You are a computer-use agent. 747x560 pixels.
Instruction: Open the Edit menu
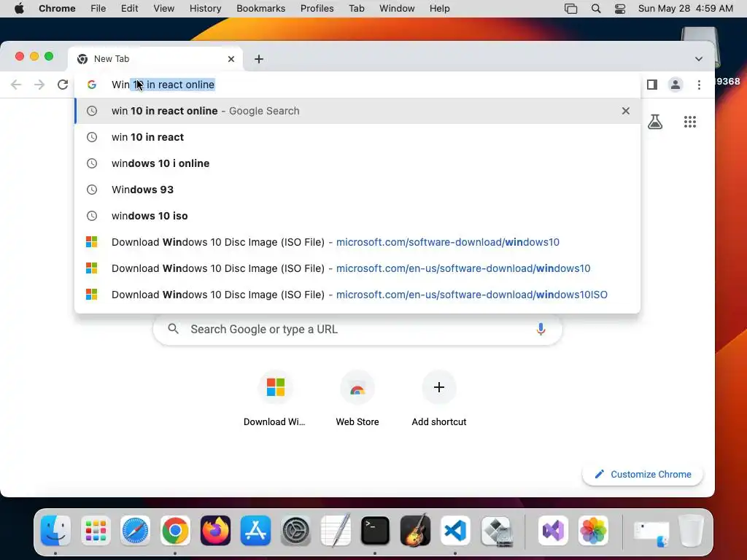[129, 9]
